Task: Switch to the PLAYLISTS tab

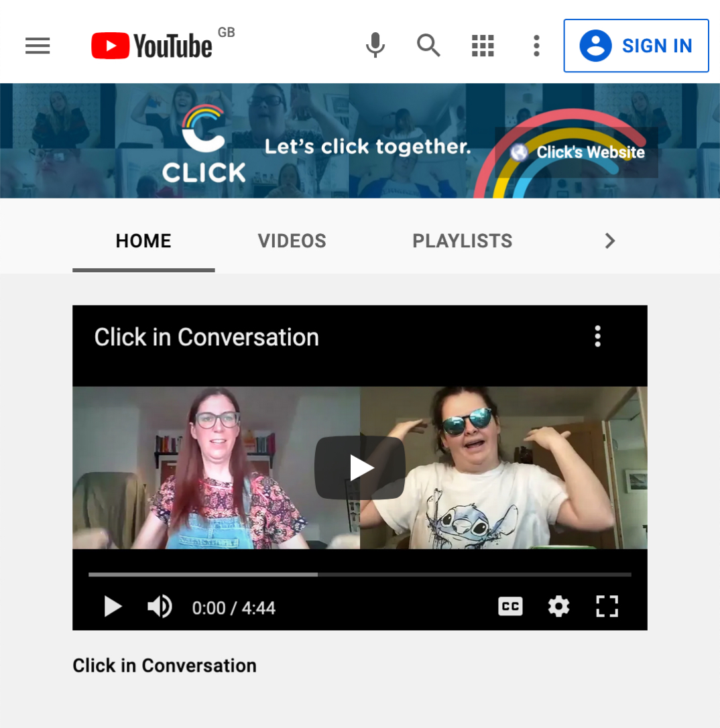Action: (463, 241)
